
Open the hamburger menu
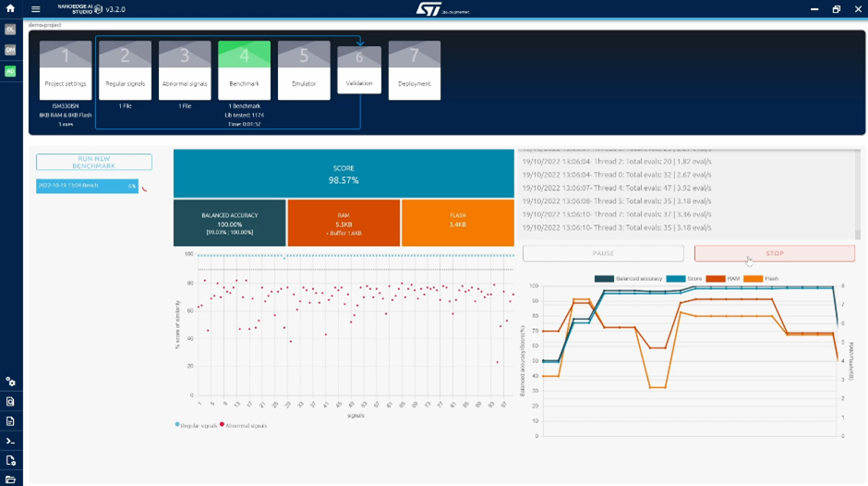(35, 9)
